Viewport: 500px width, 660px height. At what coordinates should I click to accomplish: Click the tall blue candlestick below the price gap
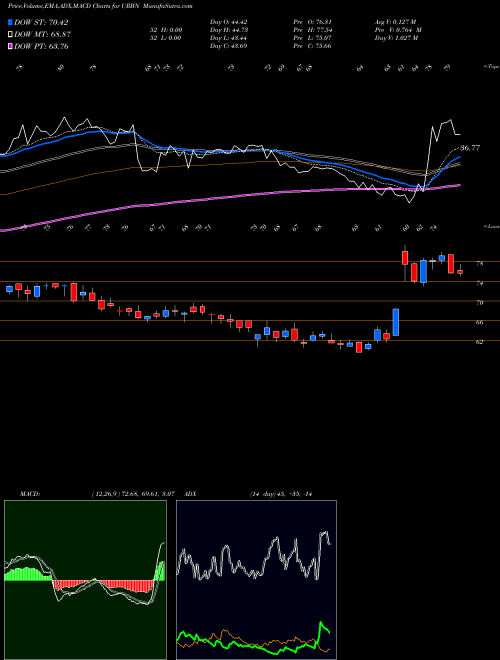[396, 322]
